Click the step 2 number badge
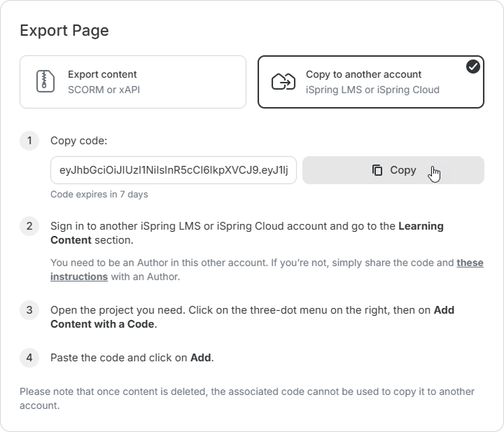 pos(29,226)
